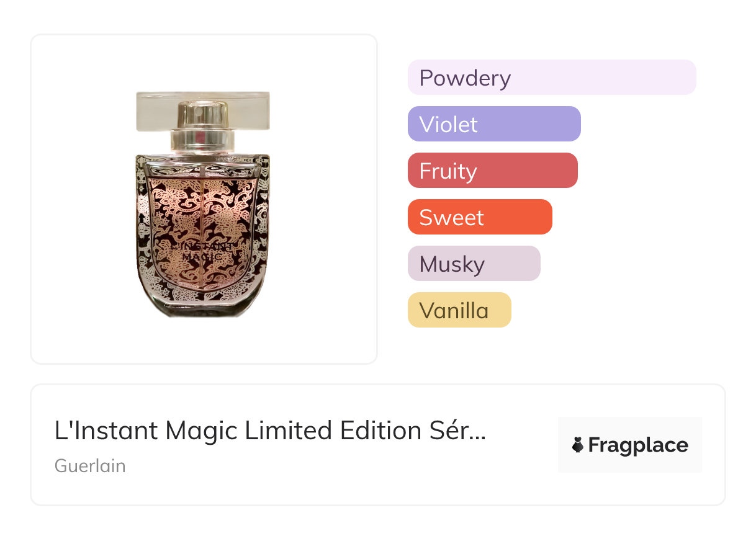Click the L'Instant Magic label on bottle
This screenshot has height=536, width=756.
coord(202,251)
